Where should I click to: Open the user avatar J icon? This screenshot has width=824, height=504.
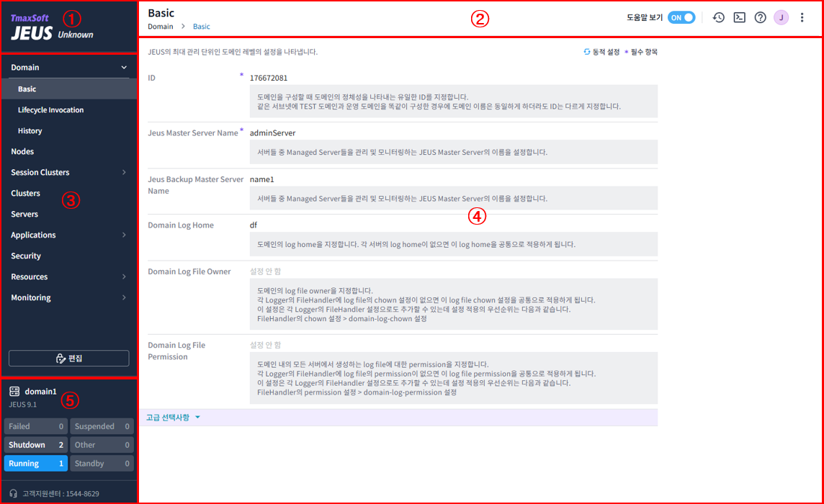click(x=782, y=18)
